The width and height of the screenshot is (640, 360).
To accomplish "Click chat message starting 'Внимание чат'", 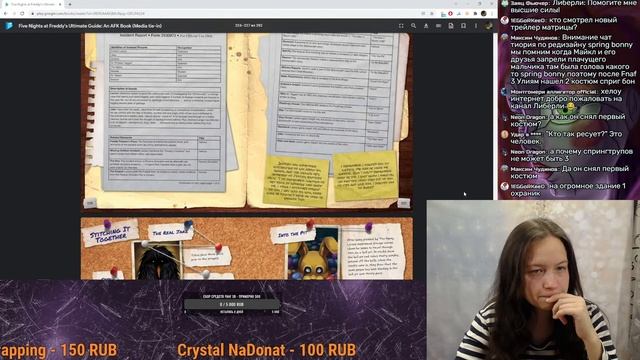I will pos(569,60).
